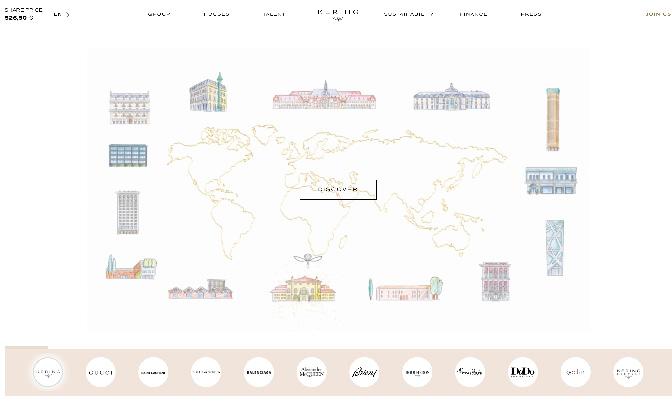Select the long pink building with trees

[406, 288]
